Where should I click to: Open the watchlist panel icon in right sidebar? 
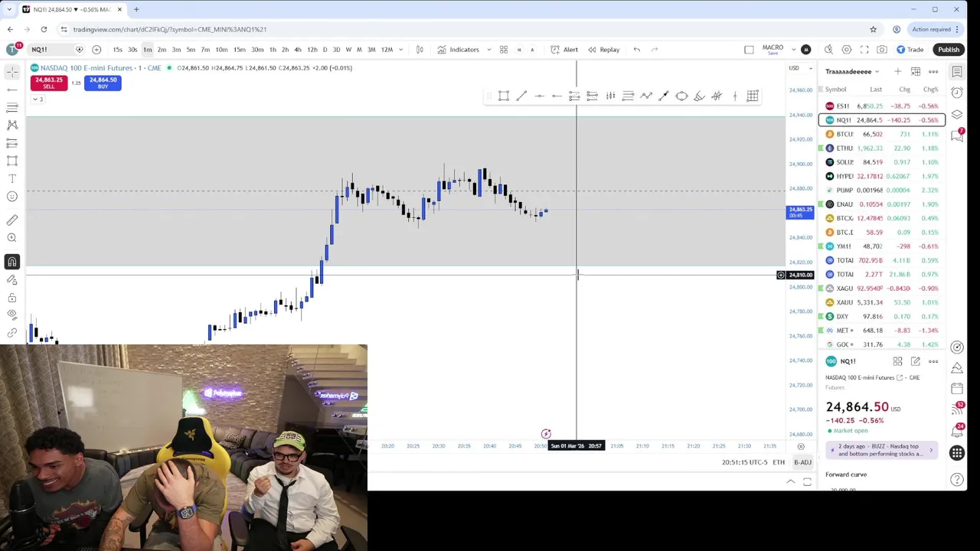point(957,71)
